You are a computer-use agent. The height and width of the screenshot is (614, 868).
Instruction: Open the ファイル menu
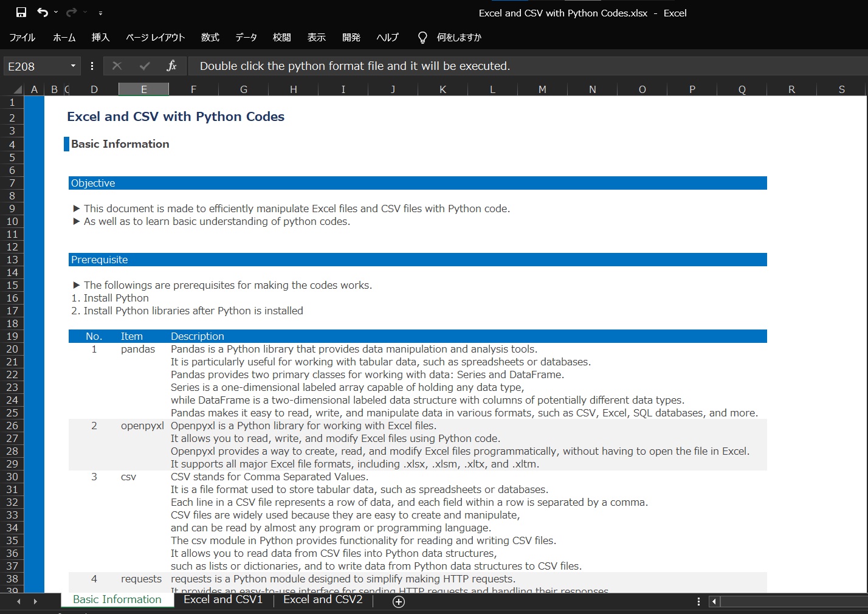coord(22,38)
